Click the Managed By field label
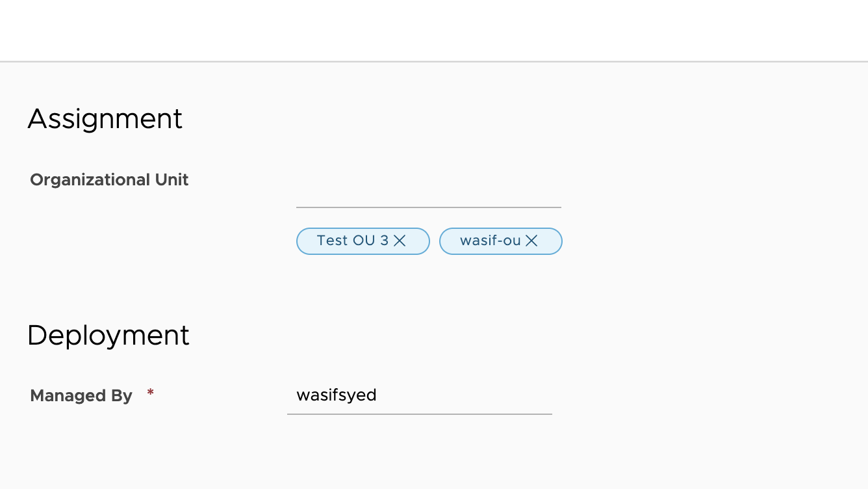Image resolution: width=868 pixels, height=489 pixels. pos(81,395)
